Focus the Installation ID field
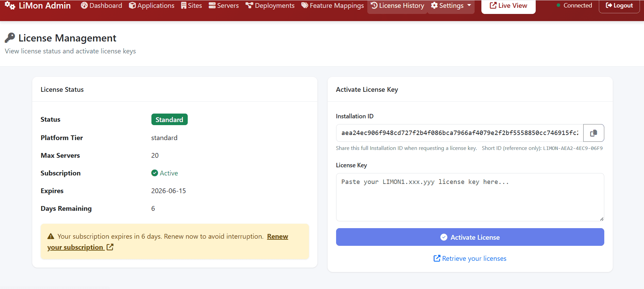The height and width of the screenshot is (289, 644). pos(460,133)
